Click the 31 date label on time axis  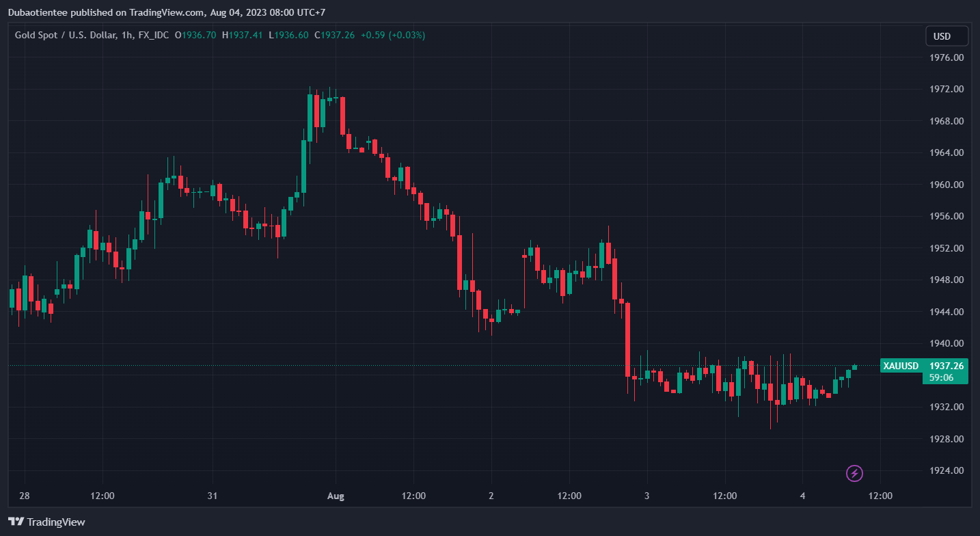tap(212, 496)
